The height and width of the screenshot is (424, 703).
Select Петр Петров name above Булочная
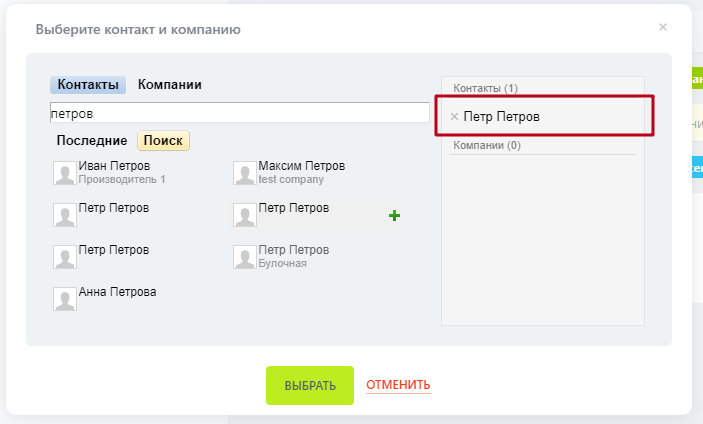[x=293, y=250]
